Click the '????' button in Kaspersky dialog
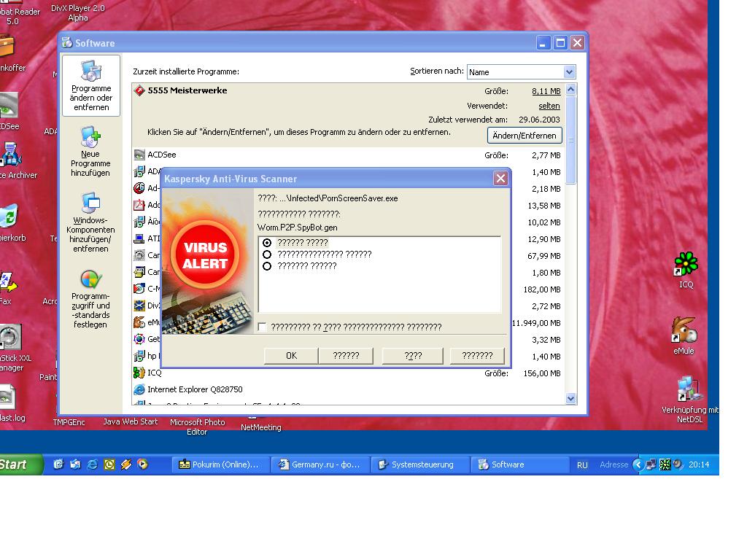Image resolution: width=747 pixels, height=560 pixels. click(413, 356)
